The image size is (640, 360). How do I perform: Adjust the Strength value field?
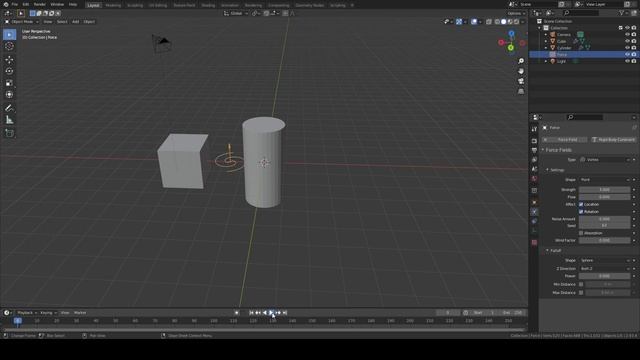click(604, 190)
